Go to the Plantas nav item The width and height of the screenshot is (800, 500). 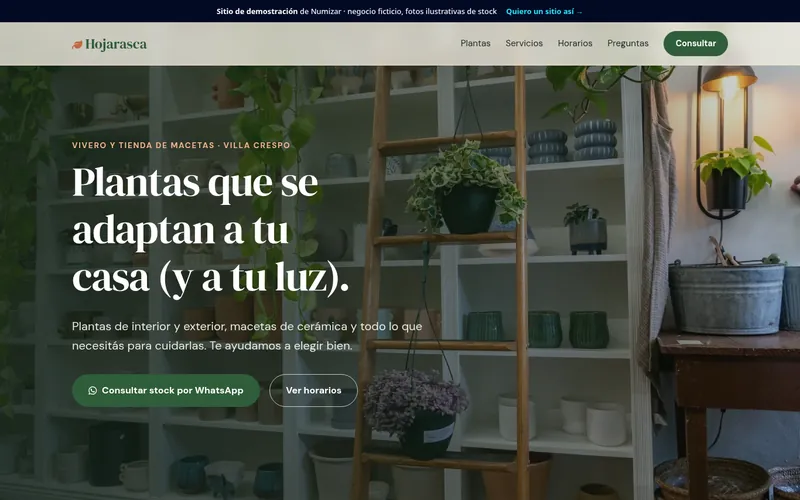(476, 43)
